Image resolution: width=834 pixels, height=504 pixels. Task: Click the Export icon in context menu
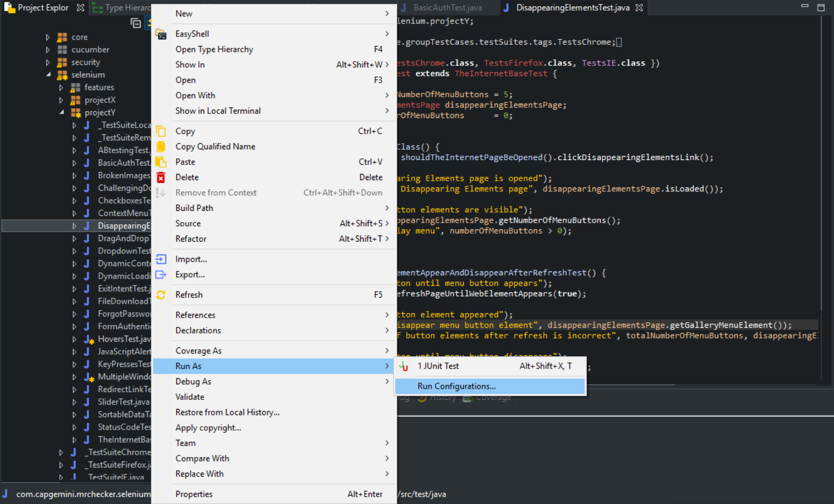161,275
